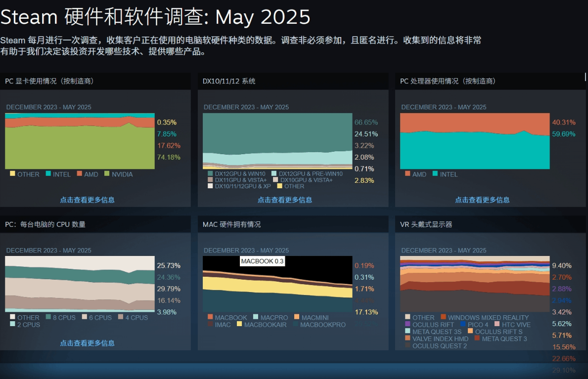
Task: Open more info link under the processor manufacturer chart
Action: 482,200
